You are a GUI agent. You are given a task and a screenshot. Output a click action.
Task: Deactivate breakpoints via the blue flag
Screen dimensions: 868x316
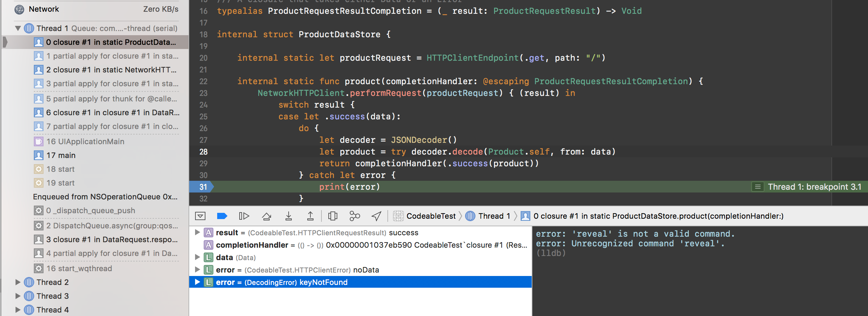coord(222,216)
